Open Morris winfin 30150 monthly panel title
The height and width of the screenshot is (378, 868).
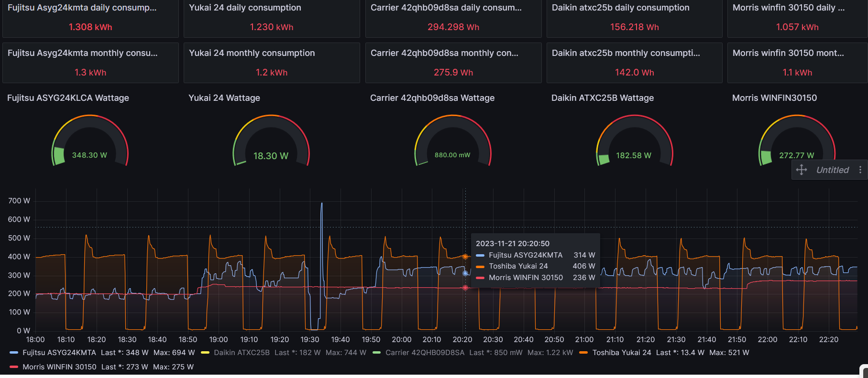coord(788,53)
